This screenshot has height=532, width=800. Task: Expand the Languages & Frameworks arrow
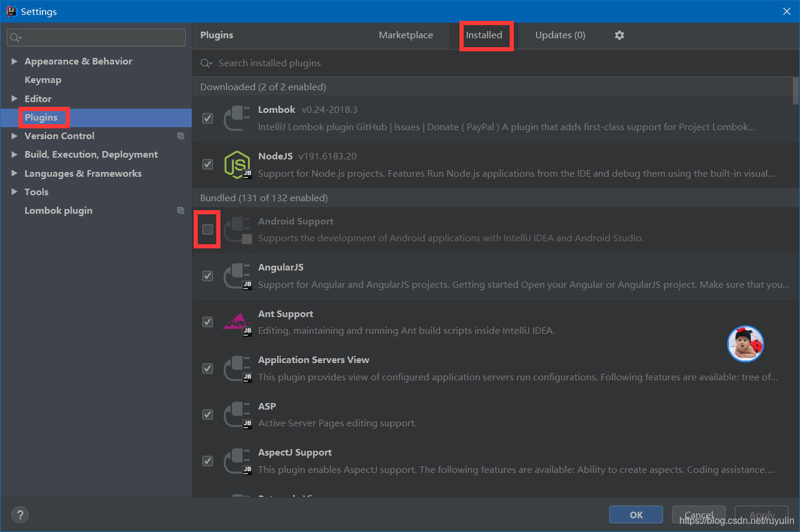14,174
